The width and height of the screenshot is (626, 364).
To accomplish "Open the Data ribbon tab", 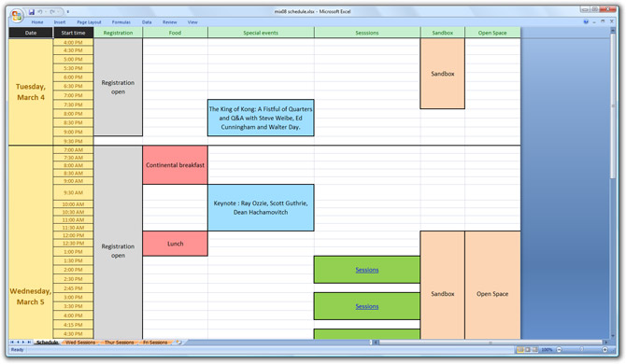I will point(147,22).
